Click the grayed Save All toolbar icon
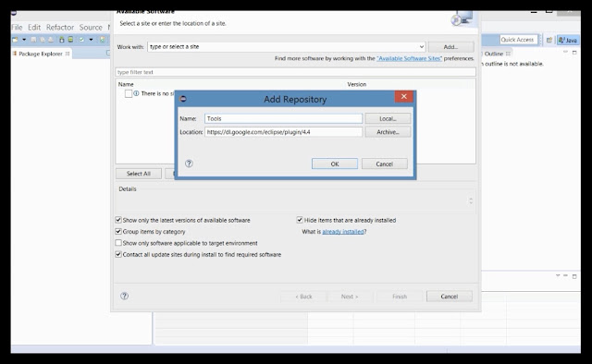This screenshot has width=592, height=364. click(x=43, y=40)
